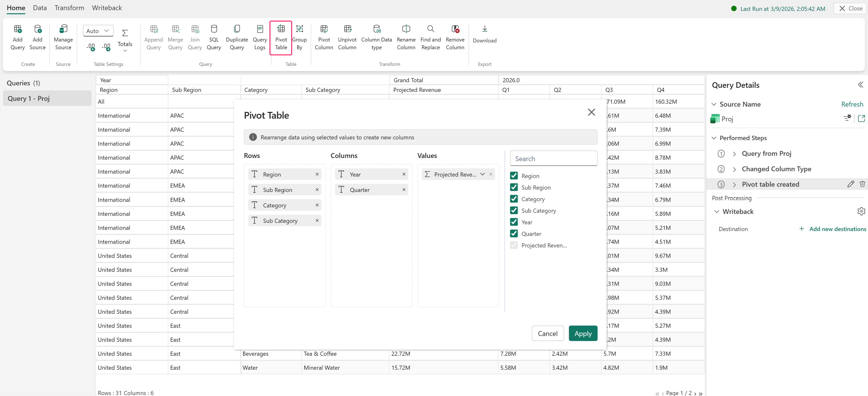Open the Writeback tab
This screenshot has height=396, width=868.
point(107,8)
